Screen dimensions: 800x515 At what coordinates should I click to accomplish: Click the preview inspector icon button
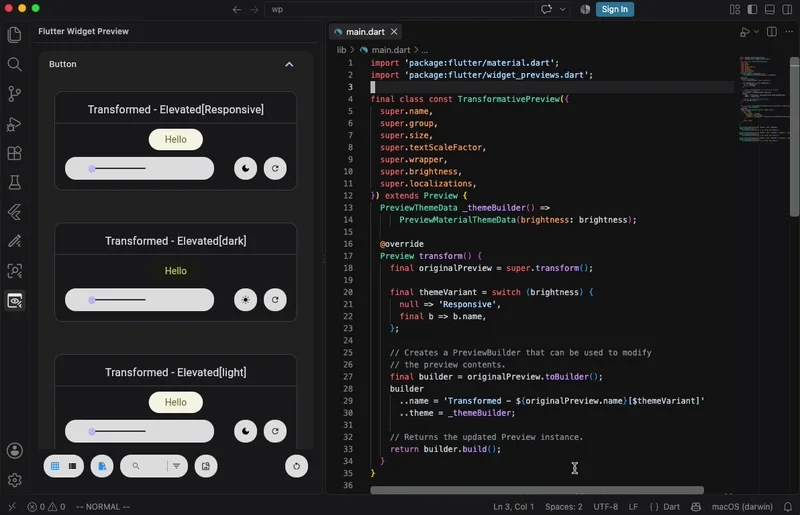(x=206, y=466)
